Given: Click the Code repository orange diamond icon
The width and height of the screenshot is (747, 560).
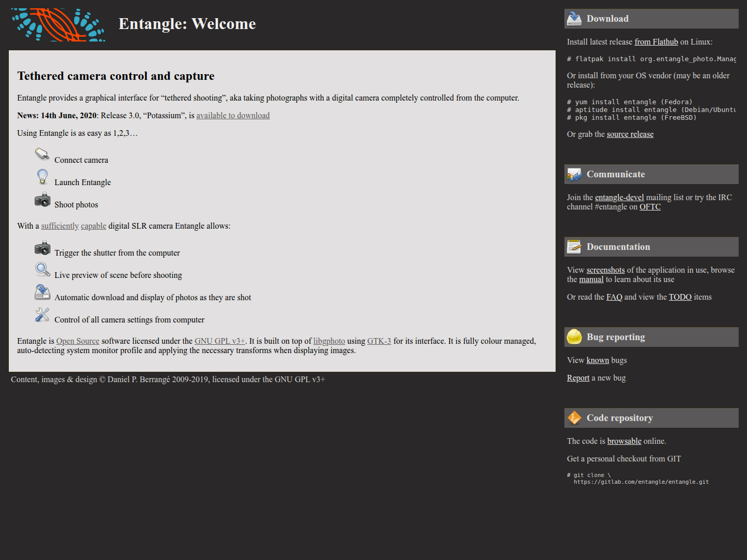Looking at the screenshot, I should [x=574, y=418].
